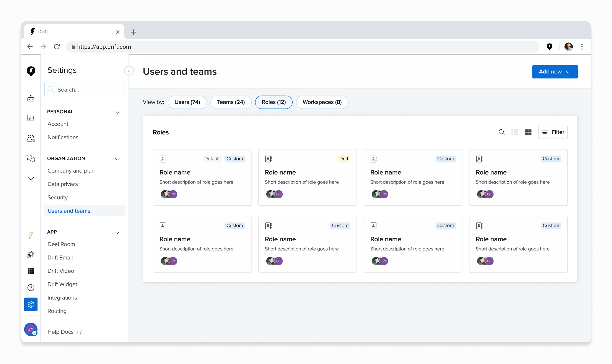Click the Filter button in Roles panel
This screenshot has height=364, width=612.
point(553,132)
